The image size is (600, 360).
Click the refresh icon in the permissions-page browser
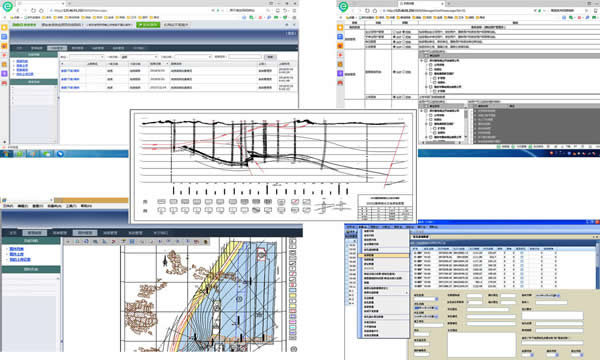pyautogui.click(x=367, y=11)
